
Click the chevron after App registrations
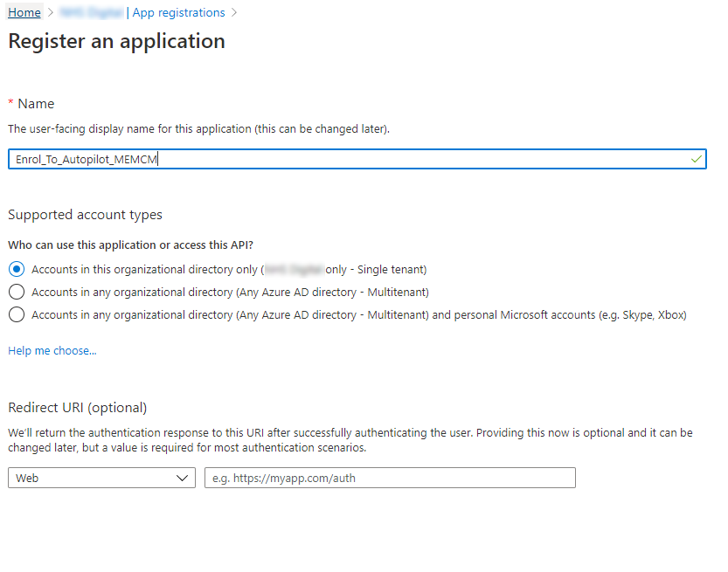pyautogui.click(x=234, y=12)
